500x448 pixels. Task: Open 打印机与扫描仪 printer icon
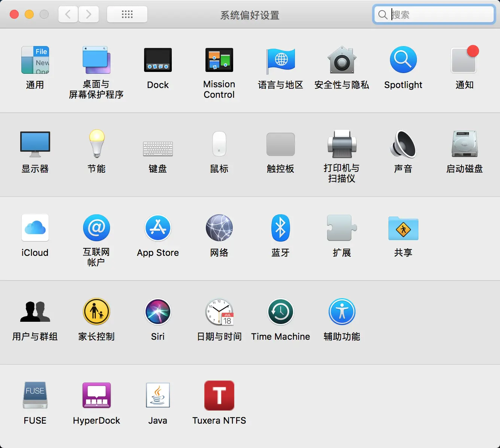pyautogui.click(x=342, y=144)
